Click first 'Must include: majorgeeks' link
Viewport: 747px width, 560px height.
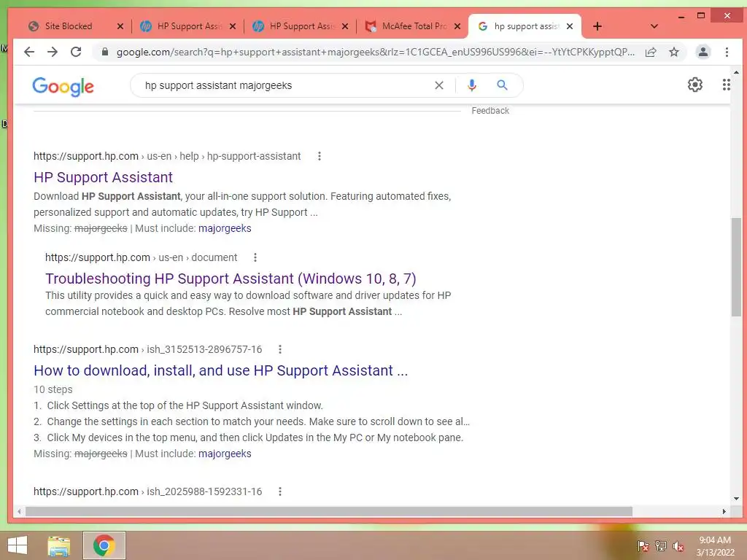[225, 228]
